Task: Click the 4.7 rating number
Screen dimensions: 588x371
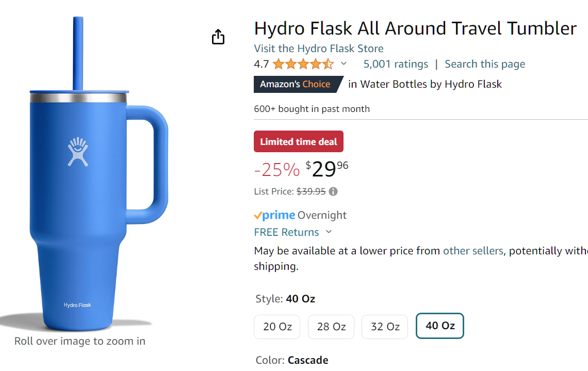Action: [x=262, y=64]
